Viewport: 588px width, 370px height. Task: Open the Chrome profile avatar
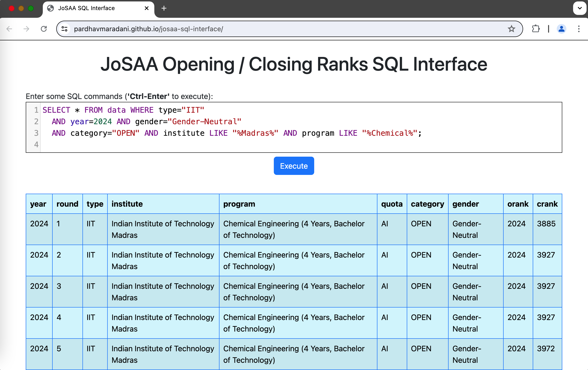click(561, 29)
